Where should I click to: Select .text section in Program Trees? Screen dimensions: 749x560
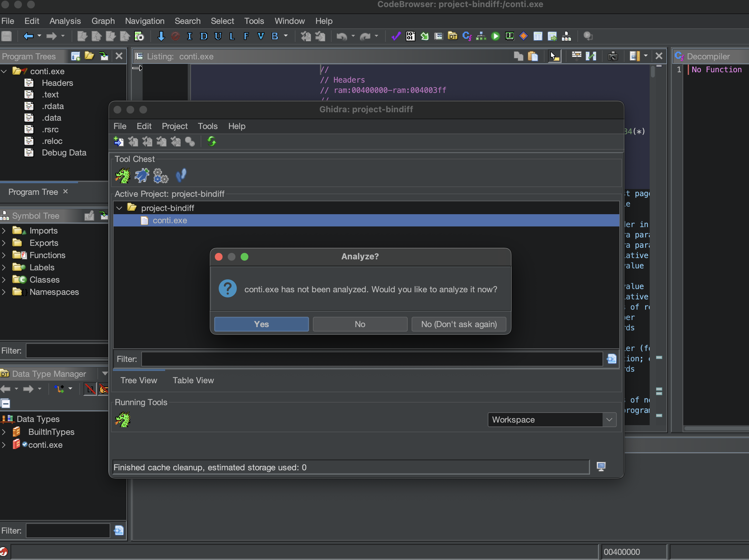point(50,95)
